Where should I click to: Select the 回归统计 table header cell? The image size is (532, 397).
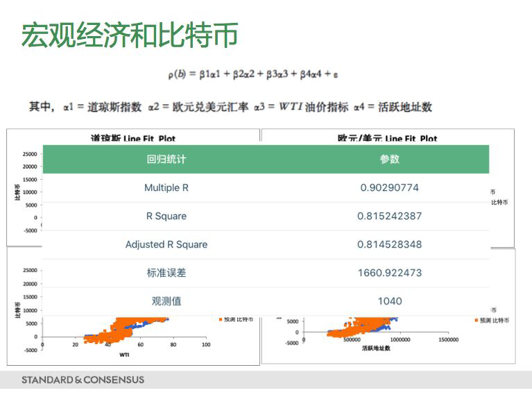[x=166, y=159]
